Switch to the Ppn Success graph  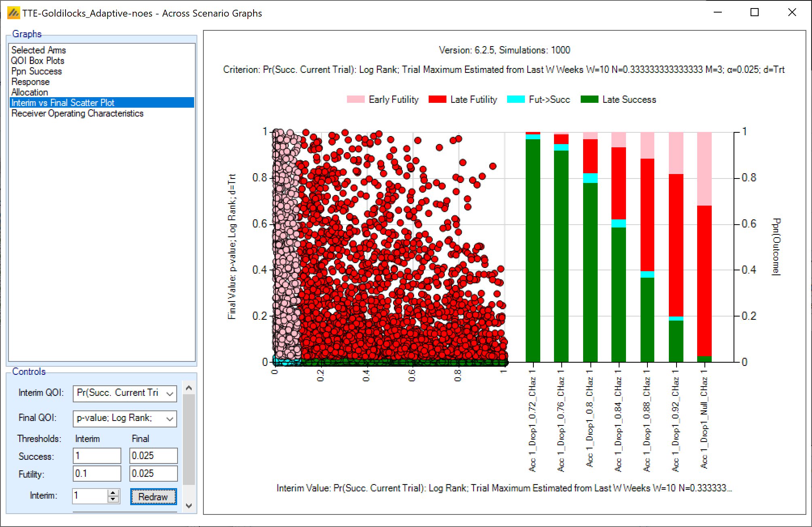[36, 71]
